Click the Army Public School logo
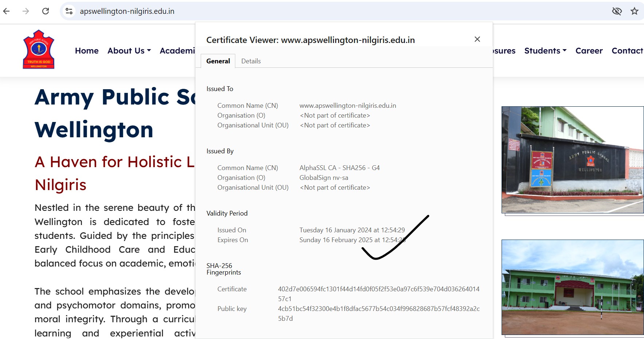The height and width of the screenshot is (339, 644). 39,50
